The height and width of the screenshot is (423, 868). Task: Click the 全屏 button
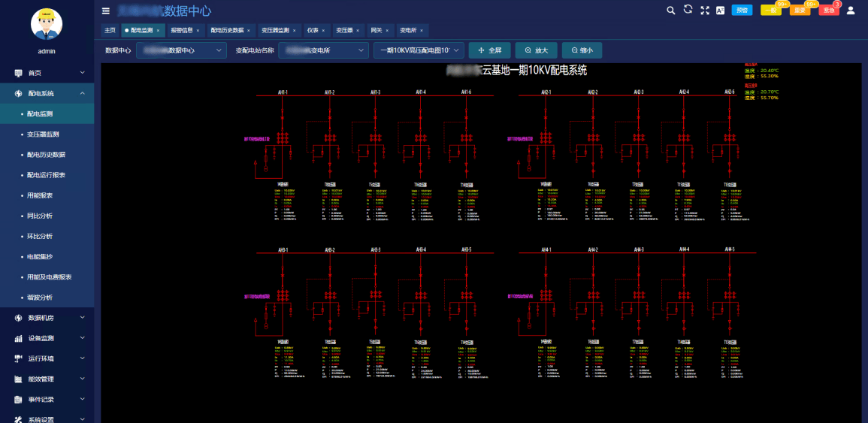(x=489, y=50)
